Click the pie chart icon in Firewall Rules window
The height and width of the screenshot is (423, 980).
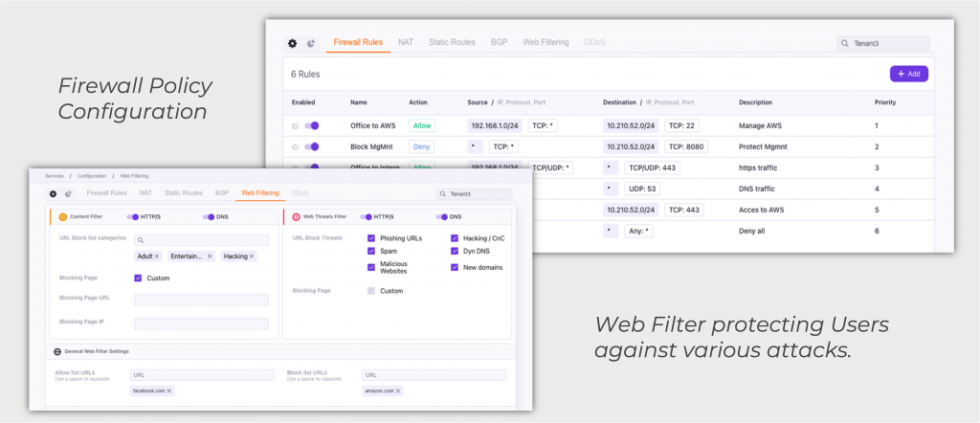(x=311, y=43)
